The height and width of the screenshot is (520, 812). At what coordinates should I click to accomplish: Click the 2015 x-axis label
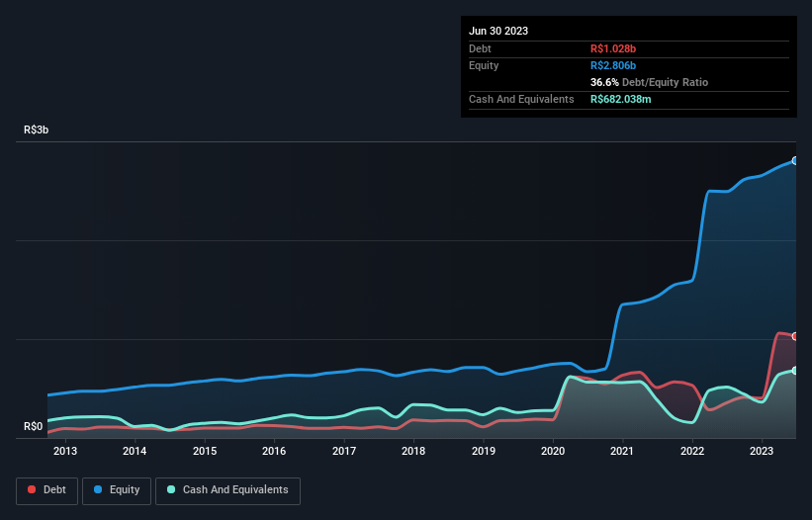(205, 451)
